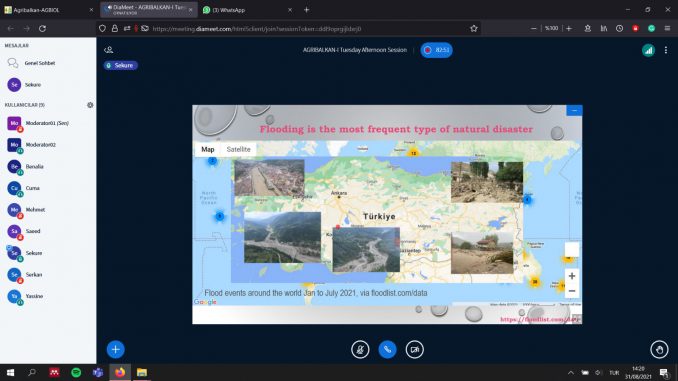Toggle webcam sharing button
678x381 pixels.
coord(415,349)
